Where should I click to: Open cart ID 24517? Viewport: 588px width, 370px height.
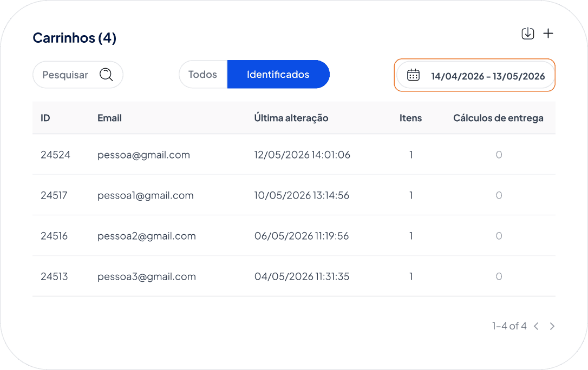tap(54, 195)
